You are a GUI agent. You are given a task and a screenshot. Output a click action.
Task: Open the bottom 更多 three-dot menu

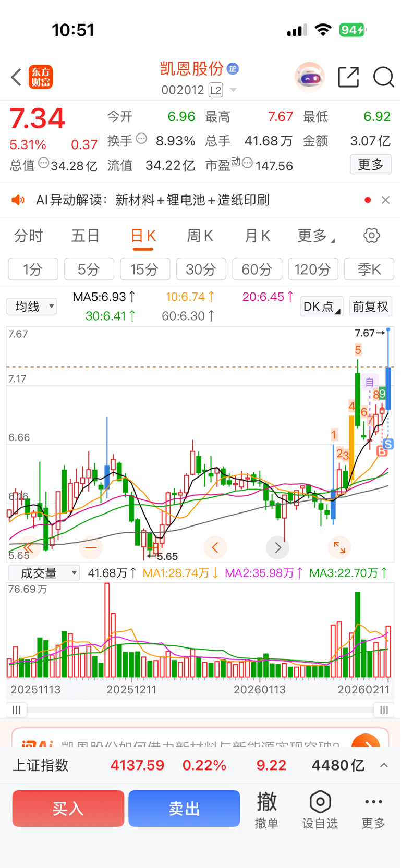[x=373, y=810]
